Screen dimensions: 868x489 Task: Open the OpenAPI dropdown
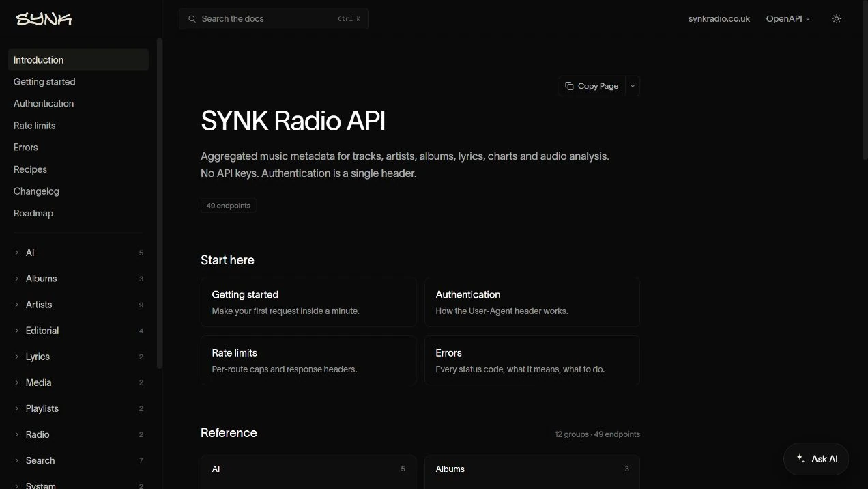(788, 19)
